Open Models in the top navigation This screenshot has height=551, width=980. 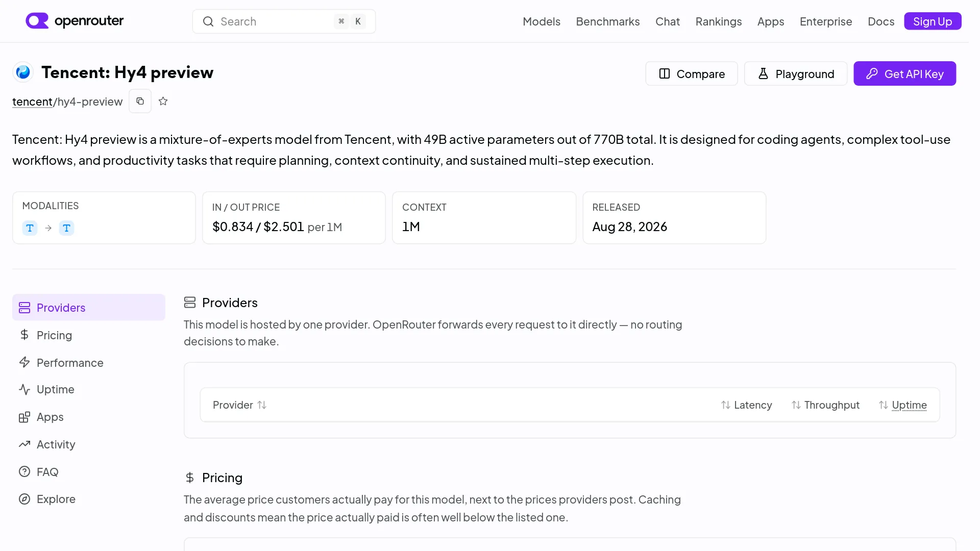click(541, 21)
